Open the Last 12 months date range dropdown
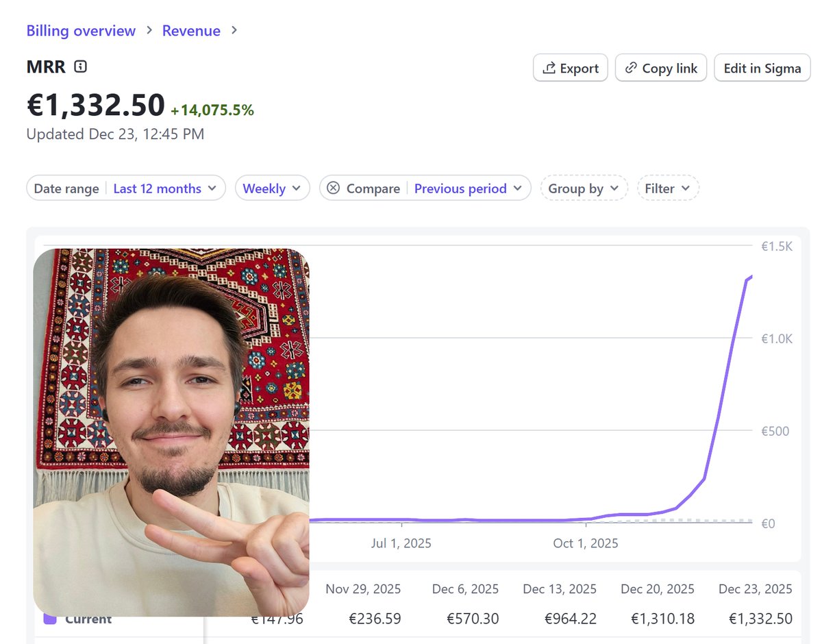The height and width of the screenshot is (644, 822). click(x=164, y=188)
